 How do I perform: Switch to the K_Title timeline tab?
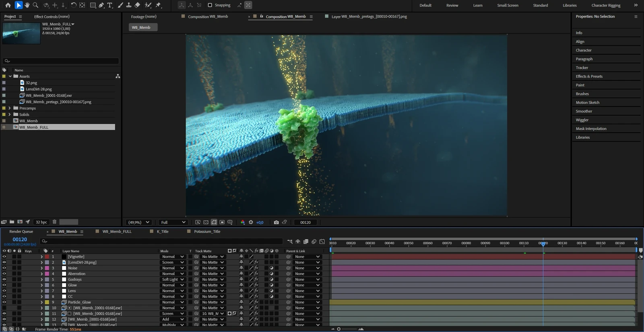click(x=163, y=232)
